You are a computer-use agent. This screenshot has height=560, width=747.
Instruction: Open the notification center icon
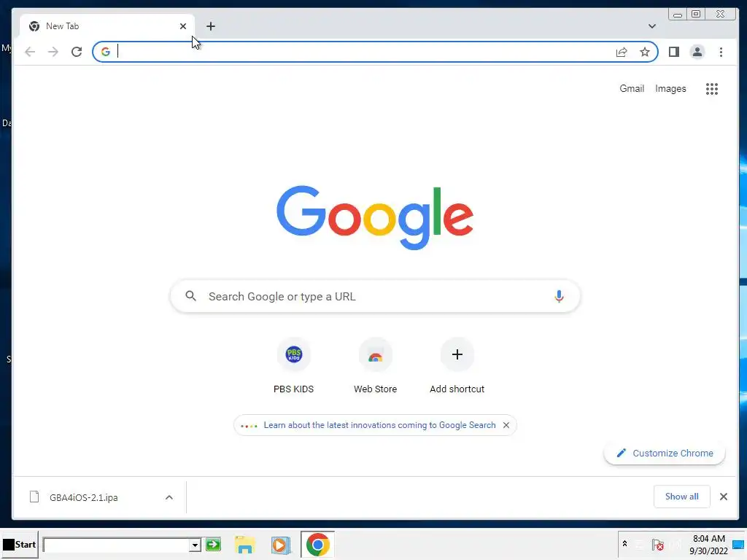coord(738,545)
